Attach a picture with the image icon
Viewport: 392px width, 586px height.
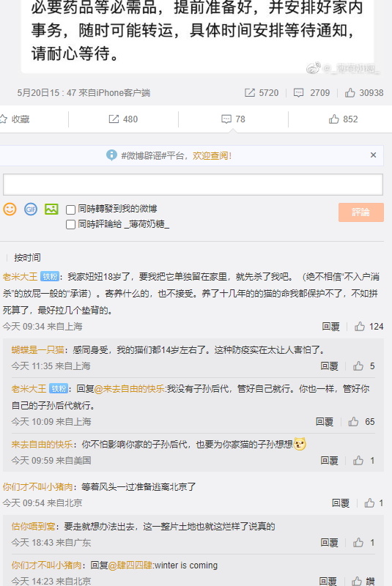(51, 209)
